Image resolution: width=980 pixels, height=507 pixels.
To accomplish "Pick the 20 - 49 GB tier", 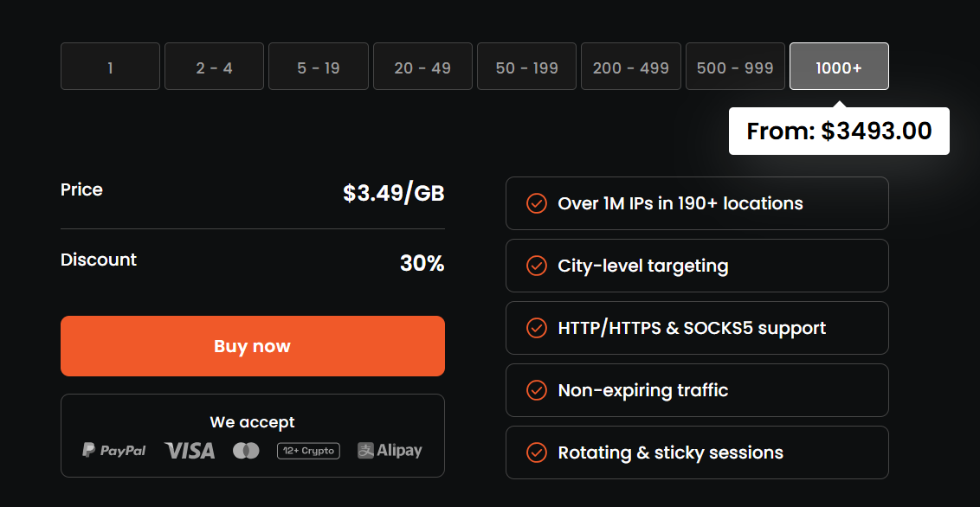I will [422, 67].
